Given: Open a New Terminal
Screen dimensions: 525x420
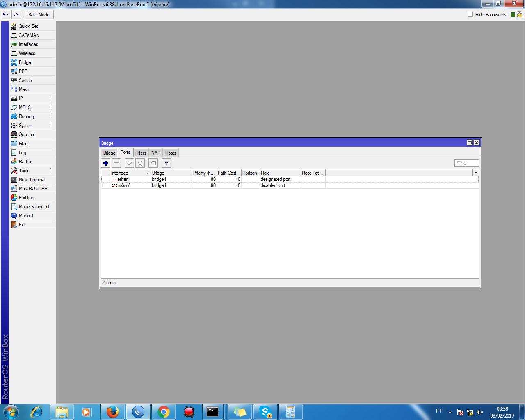Looking at the screenshot, I should point(32,180).
